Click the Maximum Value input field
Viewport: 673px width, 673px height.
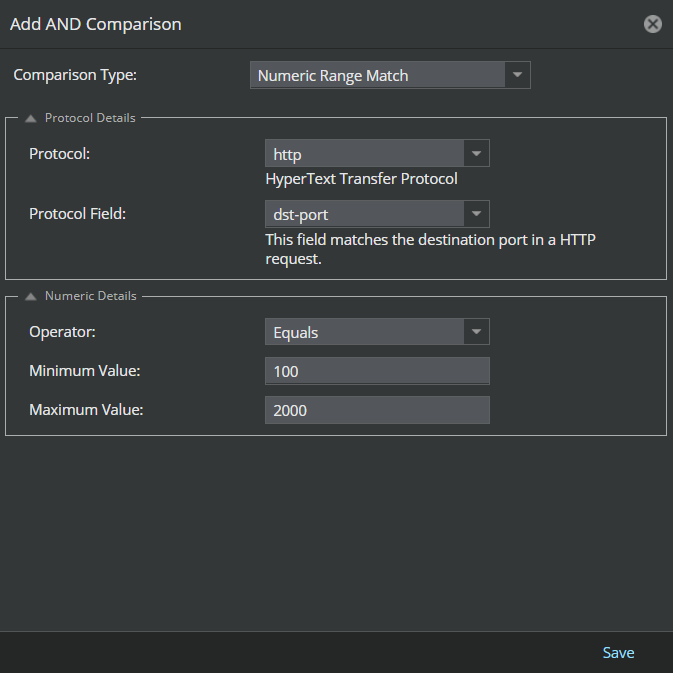coord(377,410)
